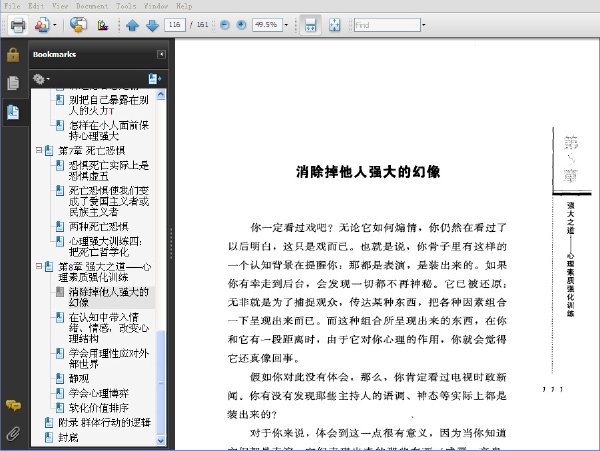Open bookmark 软化价值排序

coord(98,408)
